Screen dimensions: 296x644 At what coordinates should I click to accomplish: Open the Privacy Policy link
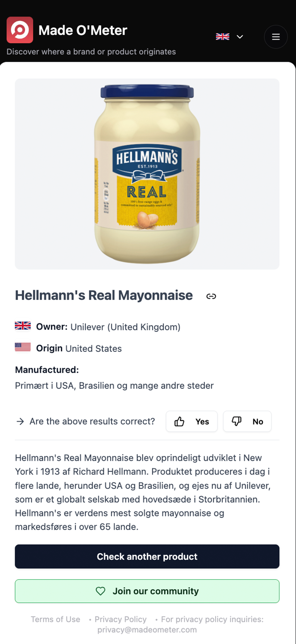pyautogui.click(x=121, y=619)
